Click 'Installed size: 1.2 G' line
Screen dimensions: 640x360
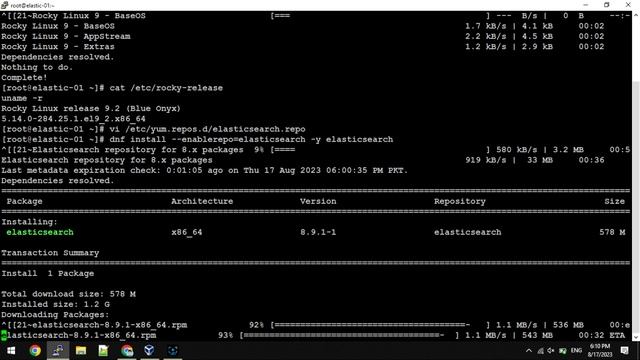point(56,304)
